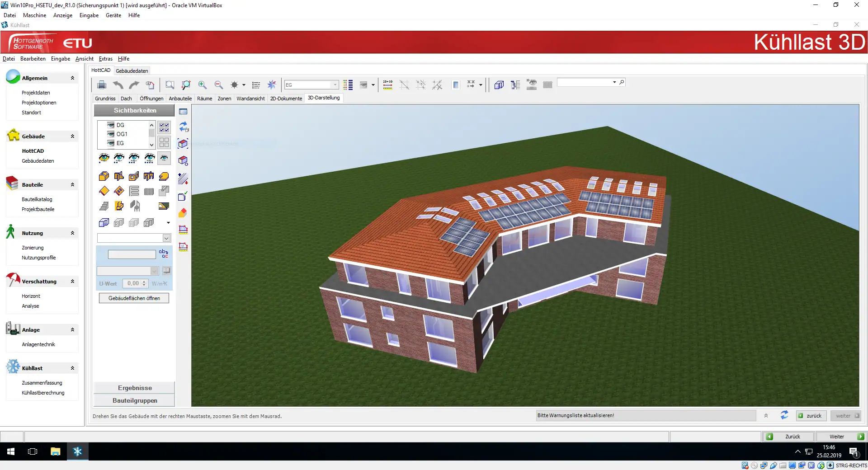Image resolution: width=868 pixels, height=470 pixels.
Task: Click the select-all checkmarks grid icon
Action: [164, 127]
